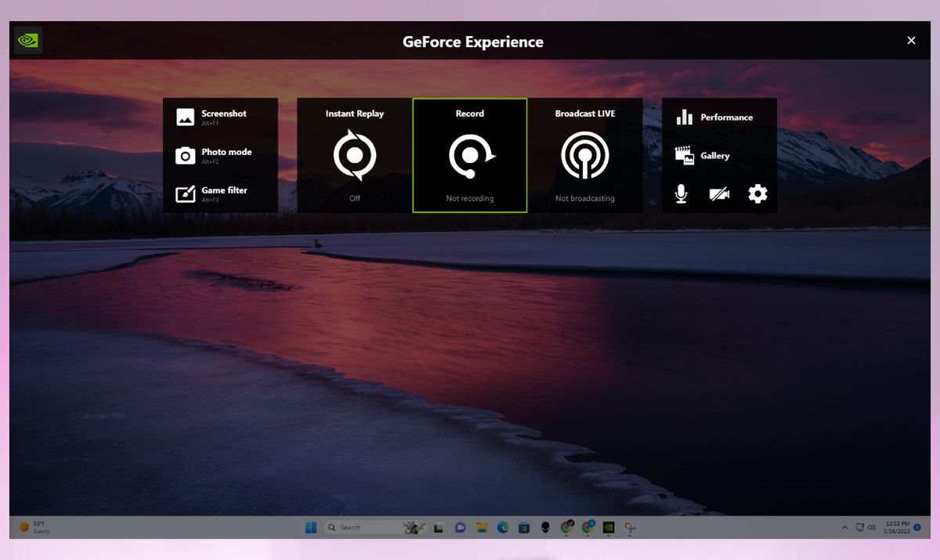The width and height of the screenshot is (940, 560).
Task: Start a recording via Record button
Action: point(469,154)
